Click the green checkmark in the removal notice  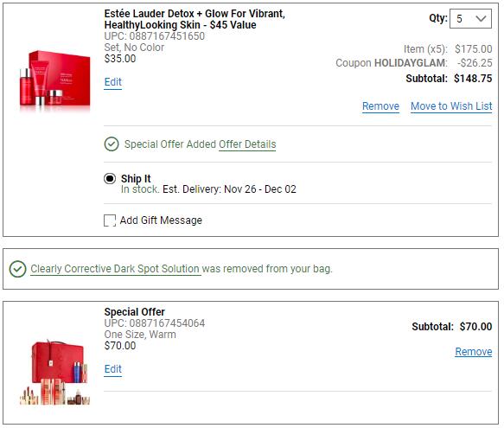pyautogui.click(x=17, y=269)
